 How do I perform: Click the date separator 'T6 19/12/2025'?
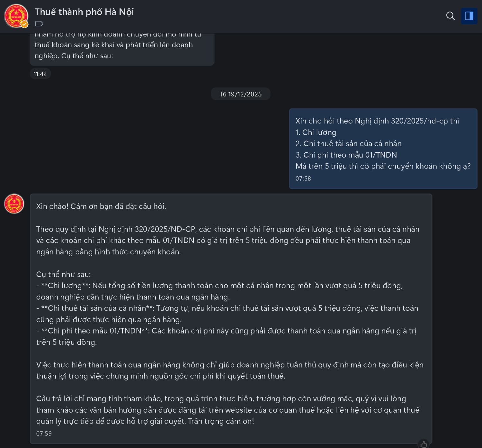coord(240,94)
